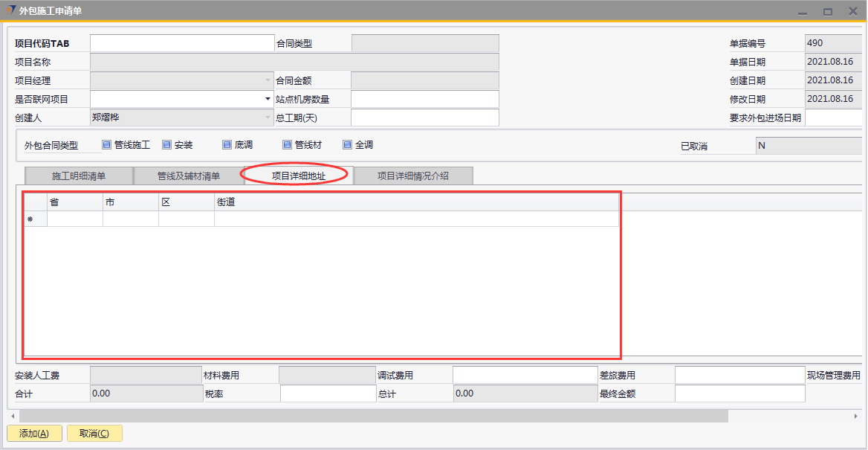Tick the 管线材 checkbox
The height and width of the screenshot is (450, 868).
coord(287,145)
